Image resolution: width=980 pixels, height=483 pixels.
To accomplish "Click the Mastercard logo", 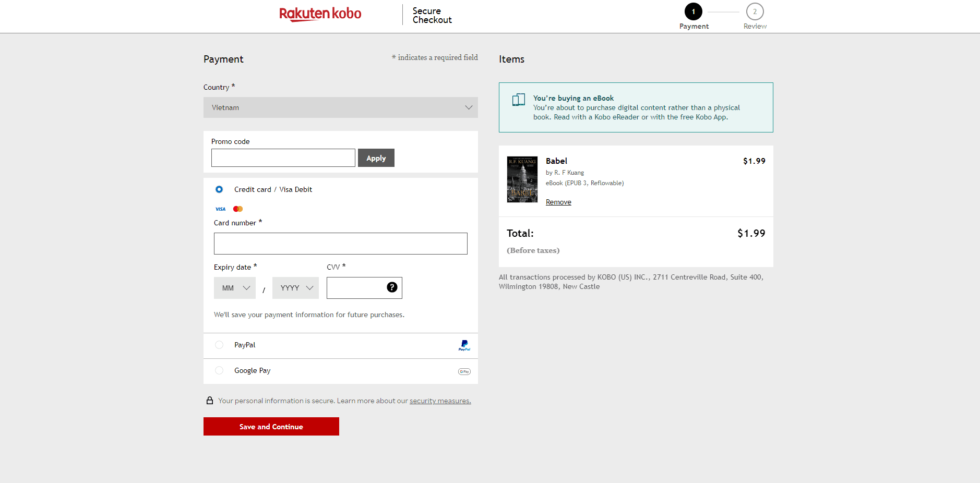I will [238, 209].
